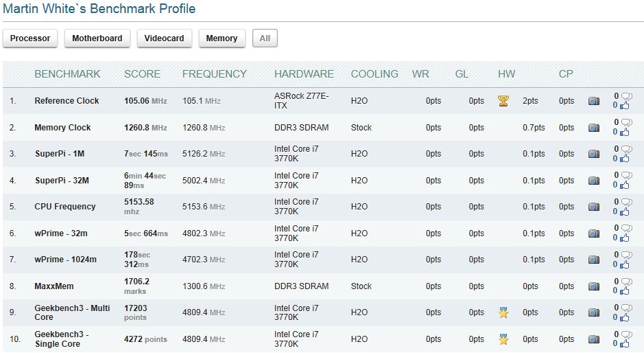Open screenshot camera icon for Reference Clock row

[594, 101]
